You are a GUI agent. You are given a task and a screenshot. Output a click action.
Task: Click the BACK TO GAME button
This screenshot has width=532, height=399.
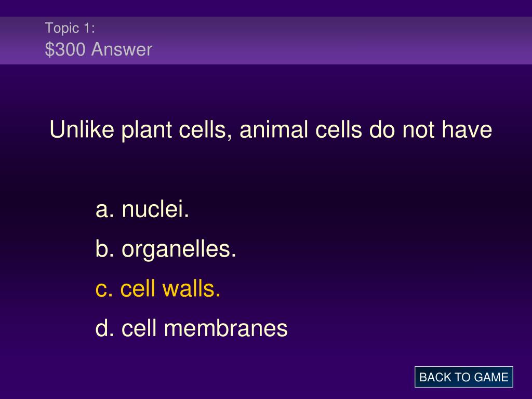463,377
